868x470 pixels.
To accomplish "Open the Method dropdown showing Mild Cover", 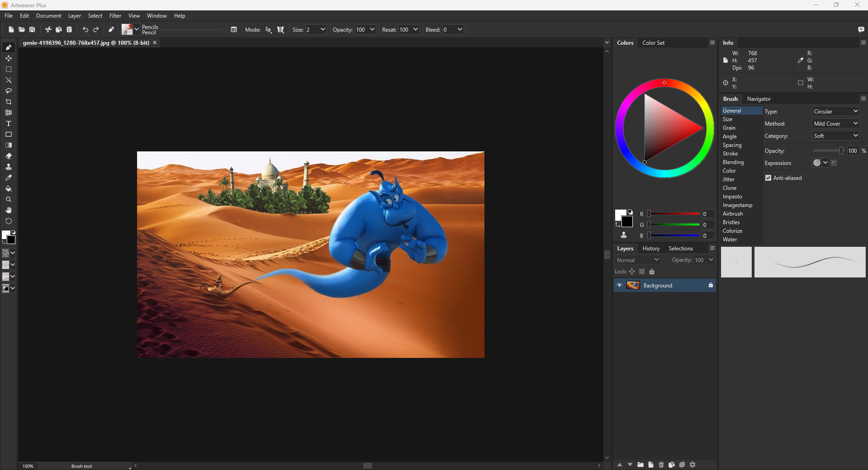I will [x=835, y=124].
